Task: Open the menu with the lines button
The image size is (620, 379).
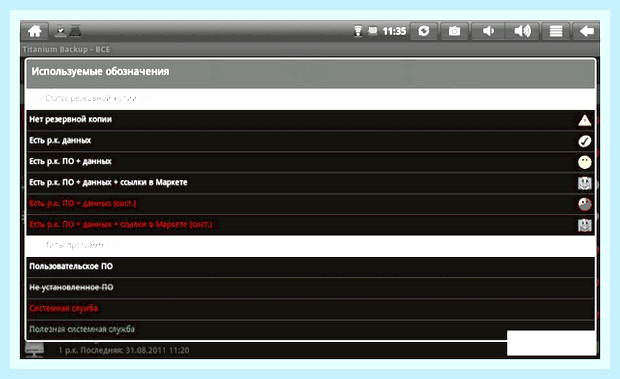Action: pyautogui.click(x=556, y=31)
